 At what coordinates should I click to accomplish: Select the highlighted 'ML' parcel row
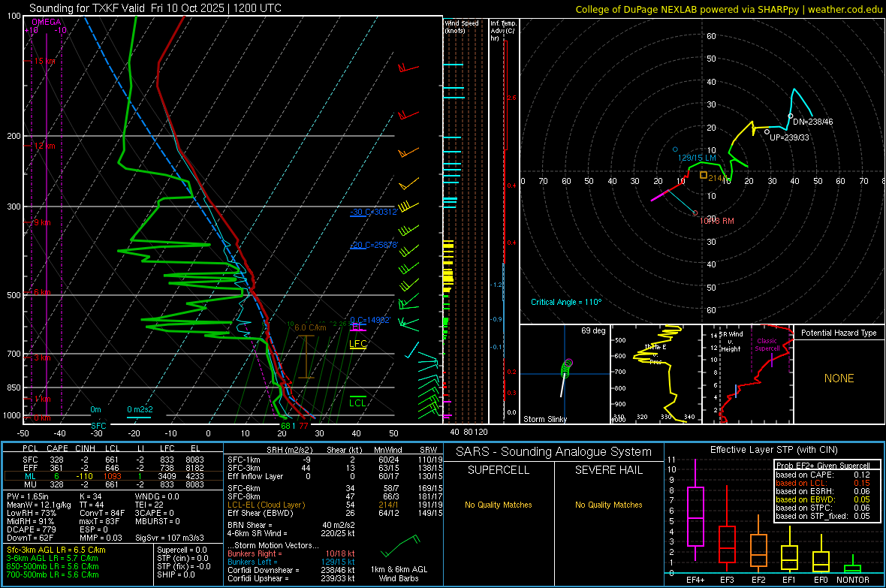click(113, 476)
